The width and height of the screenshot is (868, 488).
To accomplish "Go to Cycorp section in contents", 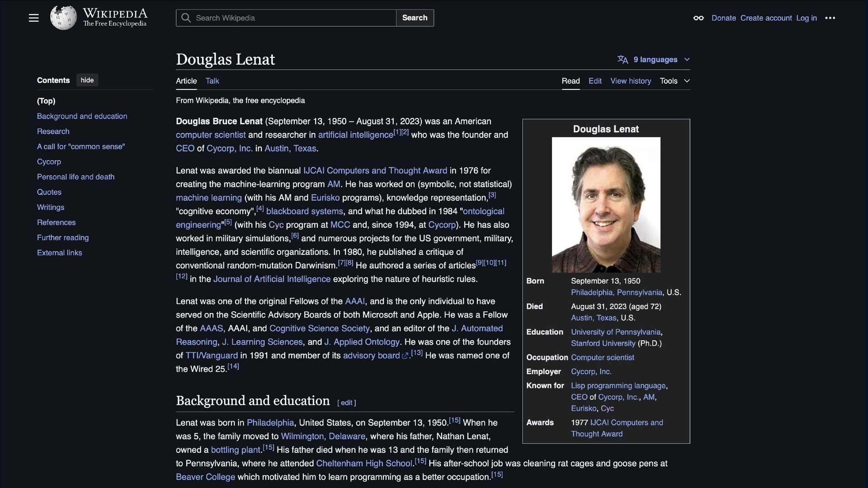I will [x=49, y=162].
